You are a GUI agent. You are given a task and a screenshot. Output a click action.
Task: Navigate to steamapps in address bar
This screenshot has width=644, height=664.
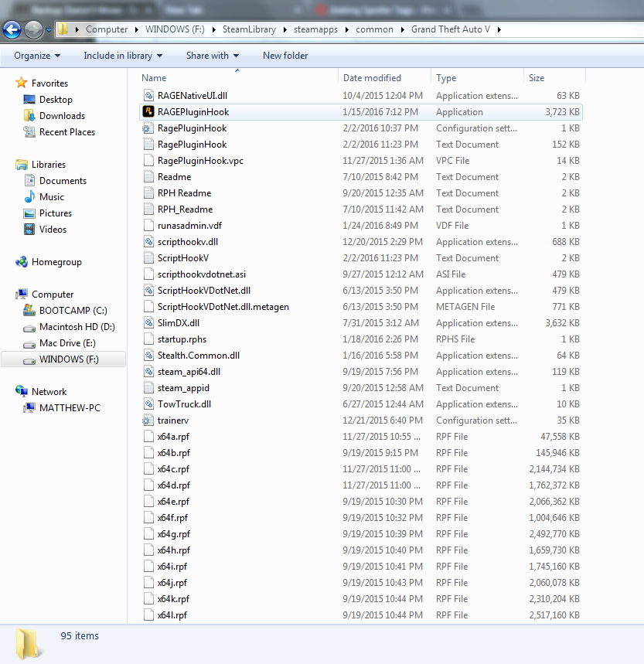316,29
